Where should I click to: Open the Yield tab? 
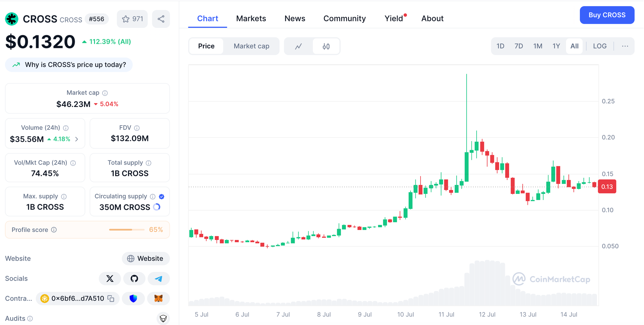(394, 19)
